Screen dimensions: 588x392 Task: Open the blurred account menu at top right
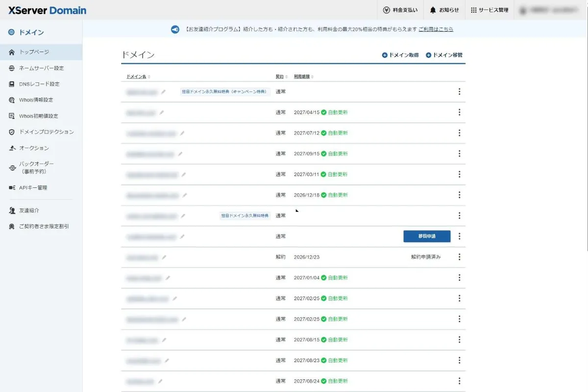551,10
